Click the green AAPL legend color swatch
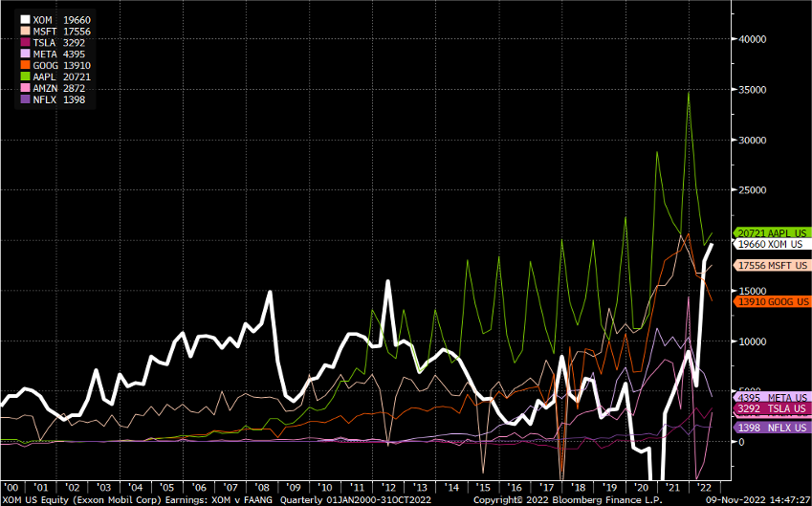This screenshot has height=506, width=812. [x=25, y=77]
